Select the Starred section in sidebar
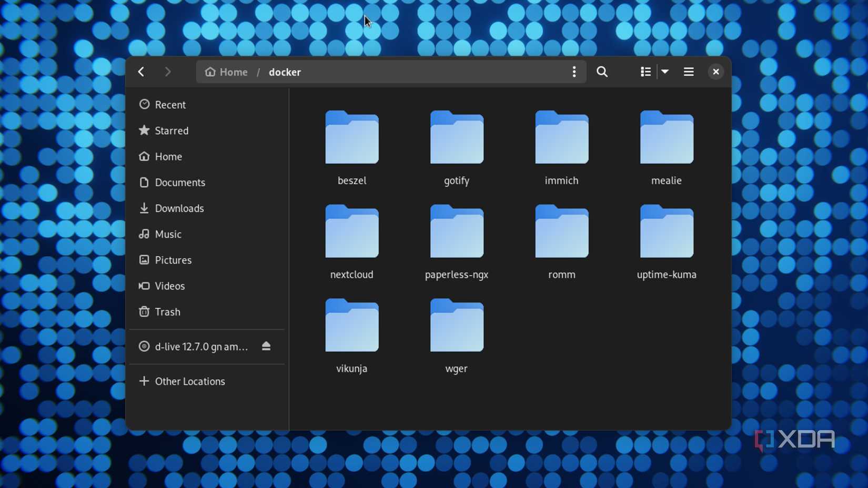 click(171, 130)
